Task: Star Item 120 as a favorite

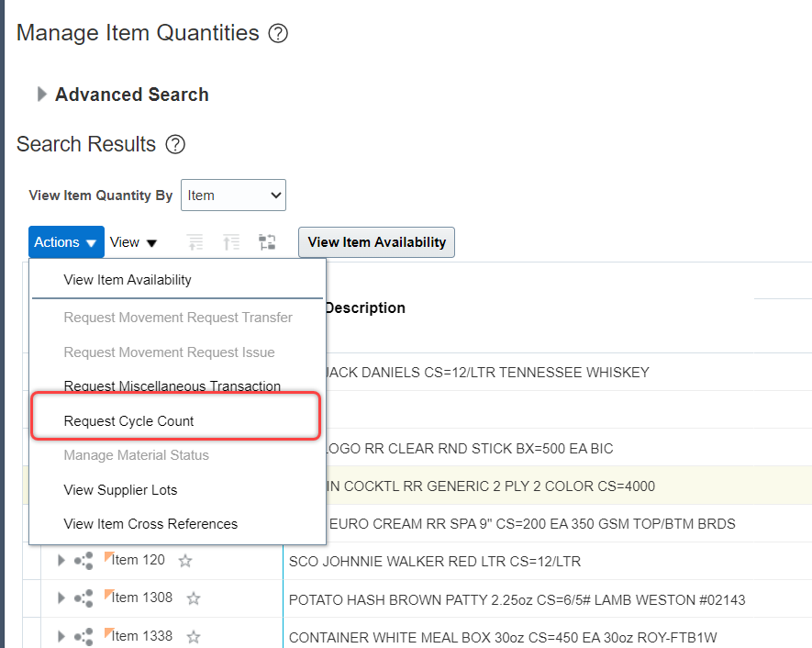Action: [185, 561]
